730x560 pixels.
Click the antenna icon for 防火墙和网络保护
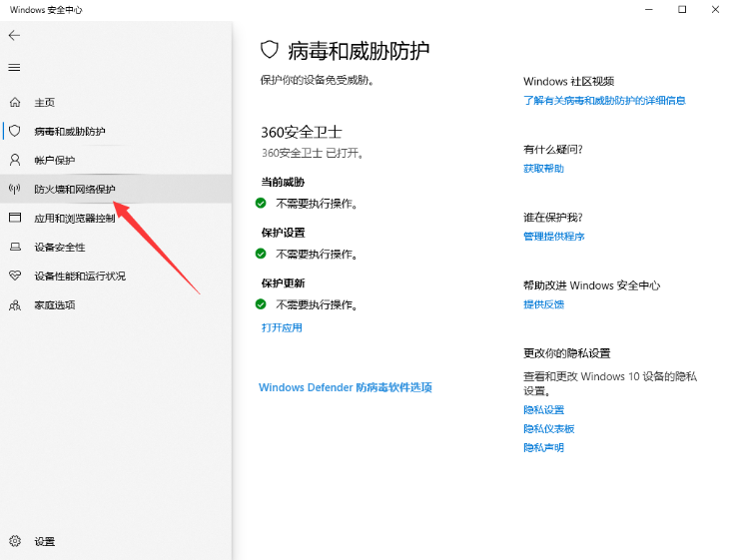click(14, 189)
